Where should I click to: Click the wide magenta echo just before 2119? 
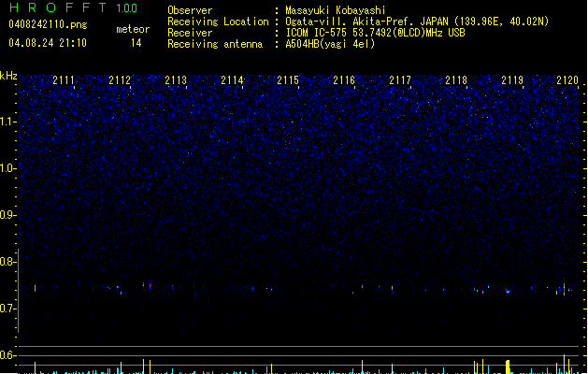(508, 291)
